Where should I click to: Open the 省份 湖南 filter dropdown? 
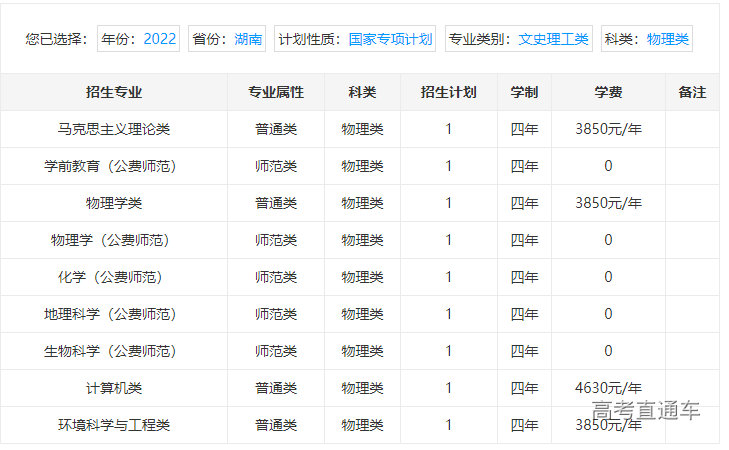[227, 39]
